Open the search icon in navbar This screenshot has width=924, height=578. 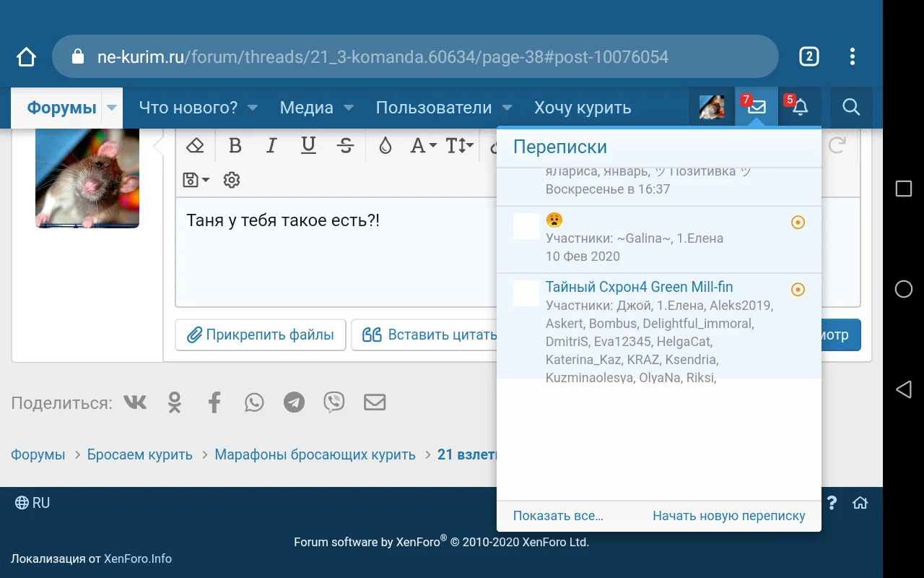[x=851, y=107]
